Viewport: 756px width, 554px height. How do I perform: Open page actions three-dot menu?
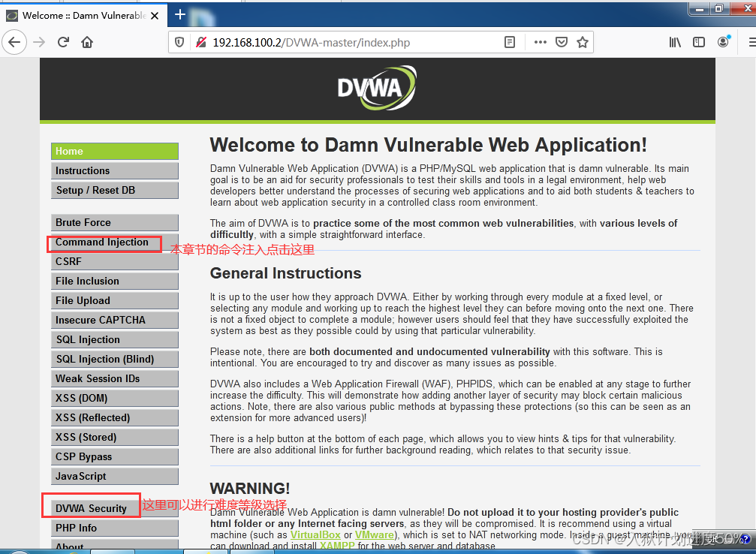point(541,43)
